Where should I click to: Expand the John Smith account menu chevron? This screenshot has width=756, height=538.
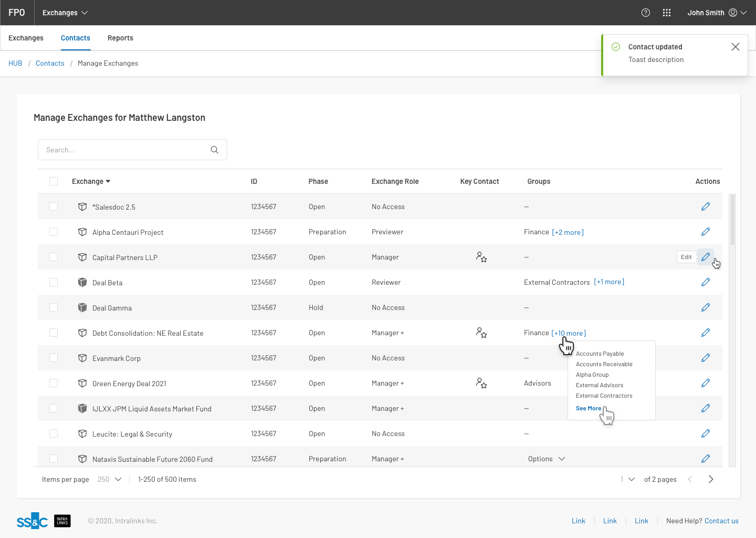pyautogui.click(x=743, y=13)
